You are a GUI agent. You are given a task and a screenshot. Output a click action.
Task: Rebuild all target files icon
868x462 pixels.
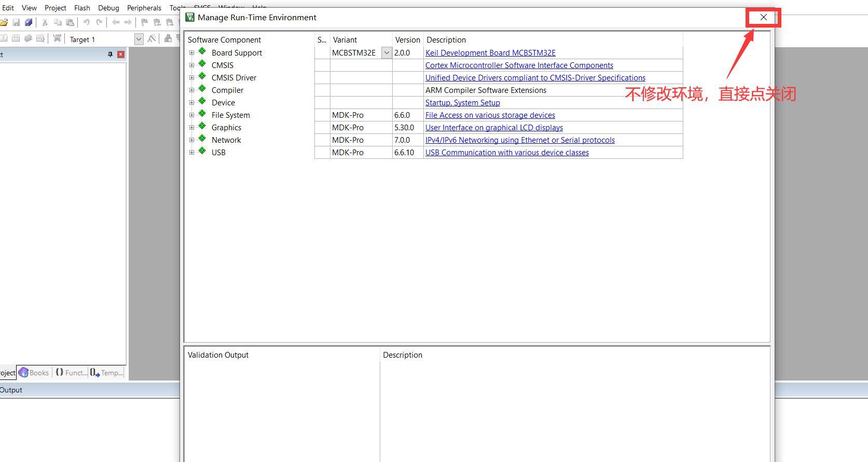[16, 38]
